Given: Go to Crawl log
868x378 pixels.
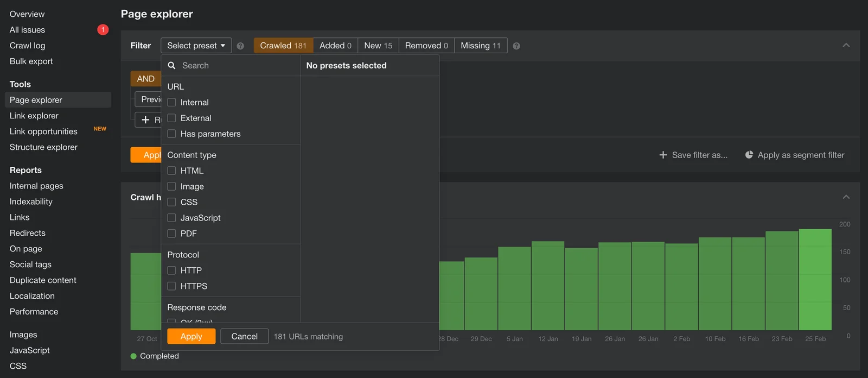Looking at the screenshot, I should click(27, 46).
